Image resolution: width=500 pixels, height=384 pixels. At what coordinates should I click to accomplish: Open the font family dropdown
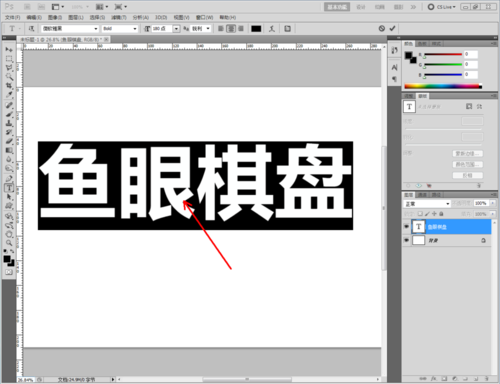tap(70, 29)
